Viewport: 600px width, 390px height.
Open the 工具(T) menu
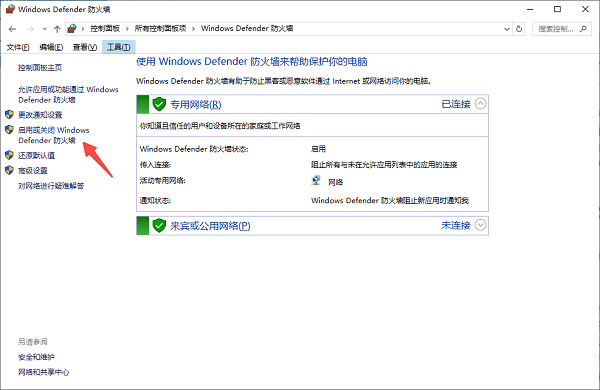click(x=118, y=47)
